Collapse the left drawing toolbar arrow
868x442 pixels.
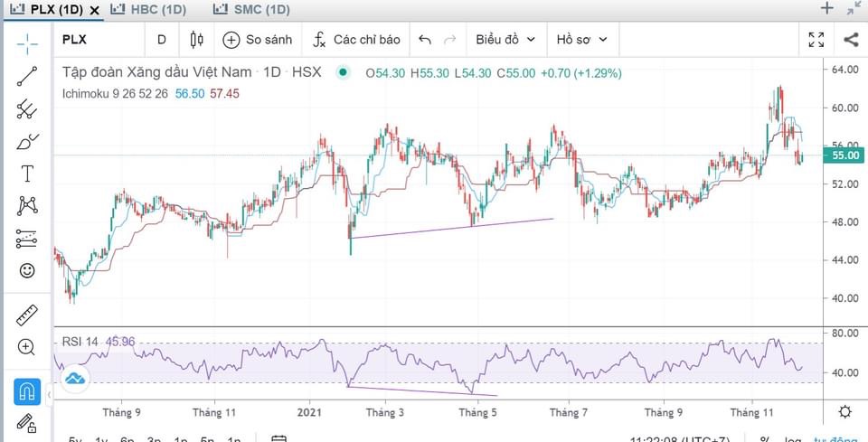pos(49,394)
